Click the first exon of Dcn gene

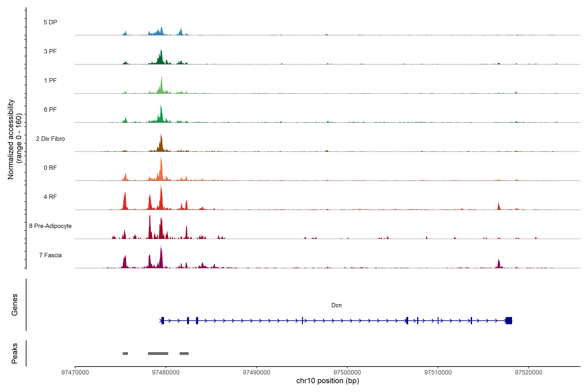pos(163,320)
